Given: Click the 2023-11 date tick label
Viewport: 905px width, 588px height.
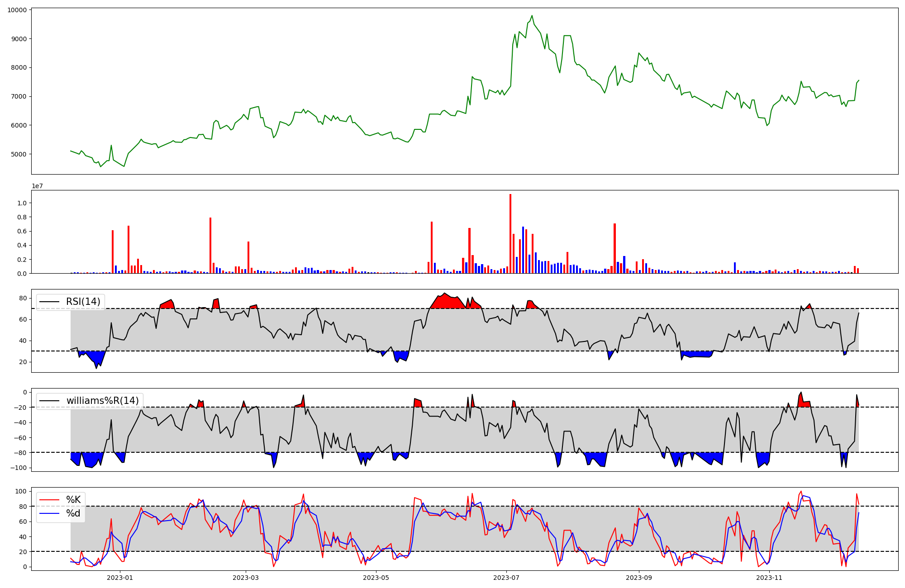Looking at the screenshot, I should click(769, 578).
